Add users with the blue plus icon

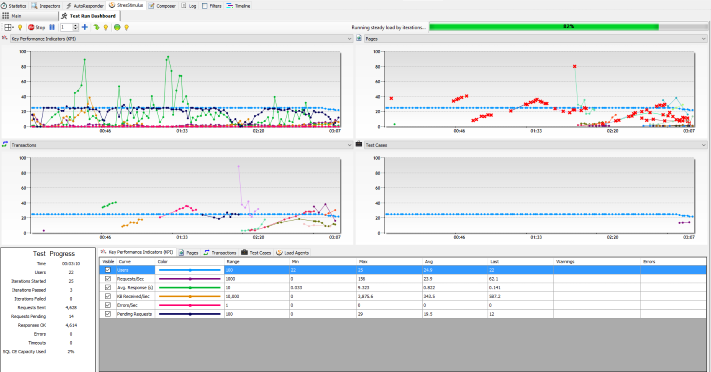[x=85, y=27]
